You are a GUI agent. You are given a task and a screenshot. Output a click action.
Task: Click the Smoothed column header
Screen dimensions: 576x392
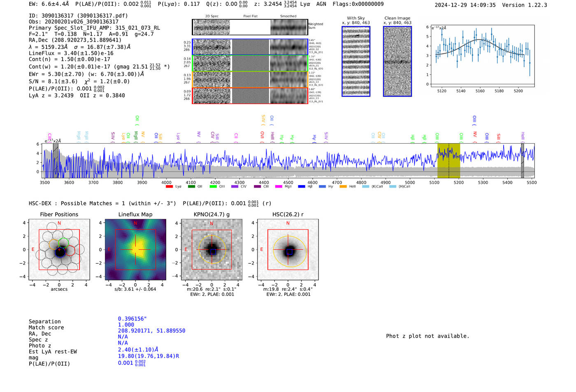288,16
